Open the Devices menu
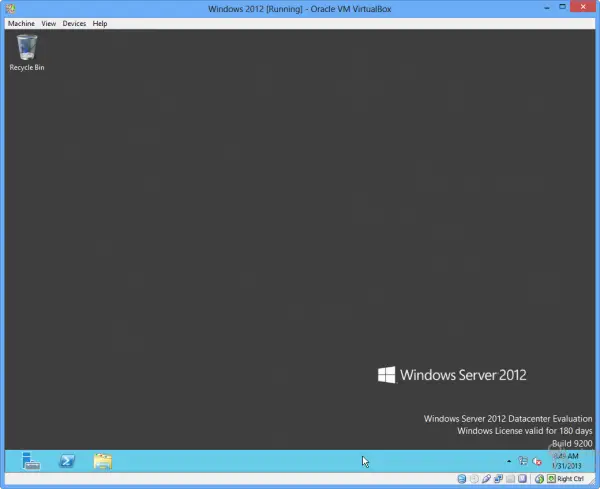The height and width of the screenshot is (489, 600). coord(74,23)
